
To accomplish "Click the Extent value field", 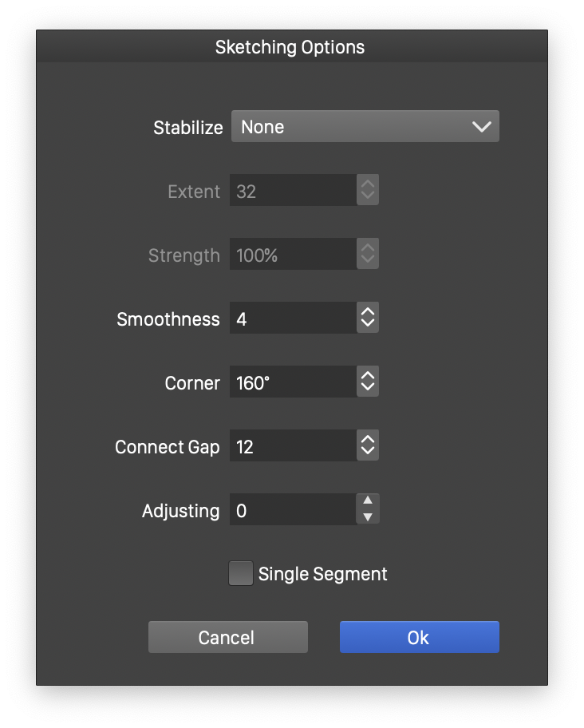I will tap(293, 192).
